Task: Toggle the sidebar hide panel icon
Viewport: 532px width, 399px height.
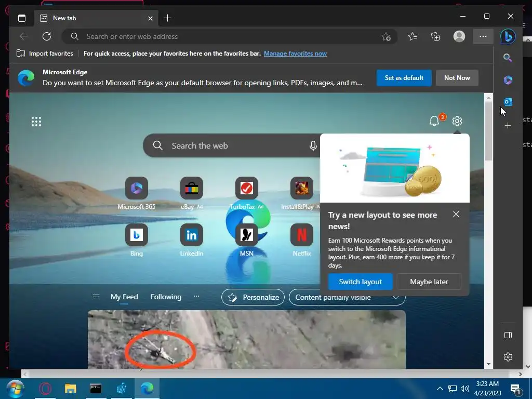Action: coord(508,335)
